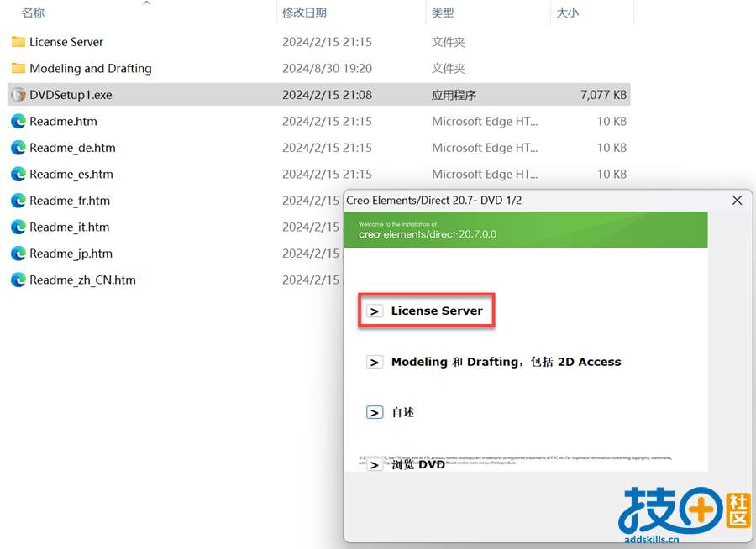756x549 pixels.
Task: Select the License Server folder name
Action: pyautogui.click(x=66, y=42)
